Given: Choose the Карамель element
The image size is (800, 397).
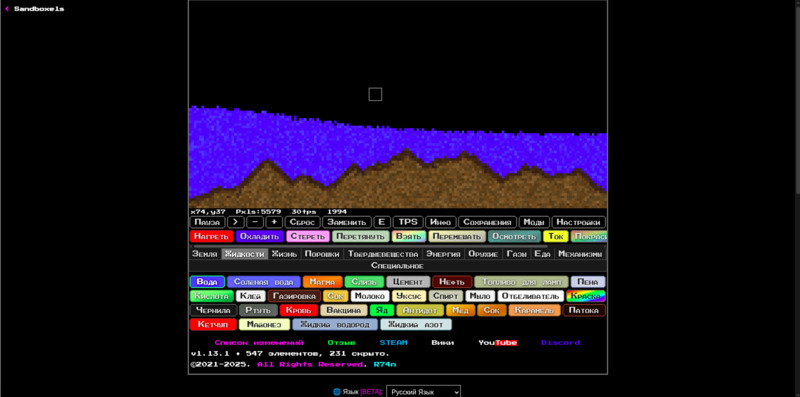Looking at the screenshot, I should tap(535, 310).
